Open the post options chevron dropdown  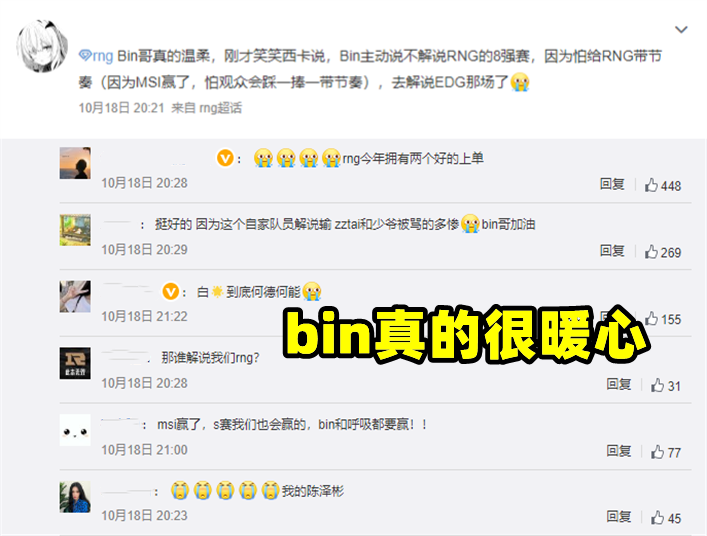click(681, 30)
